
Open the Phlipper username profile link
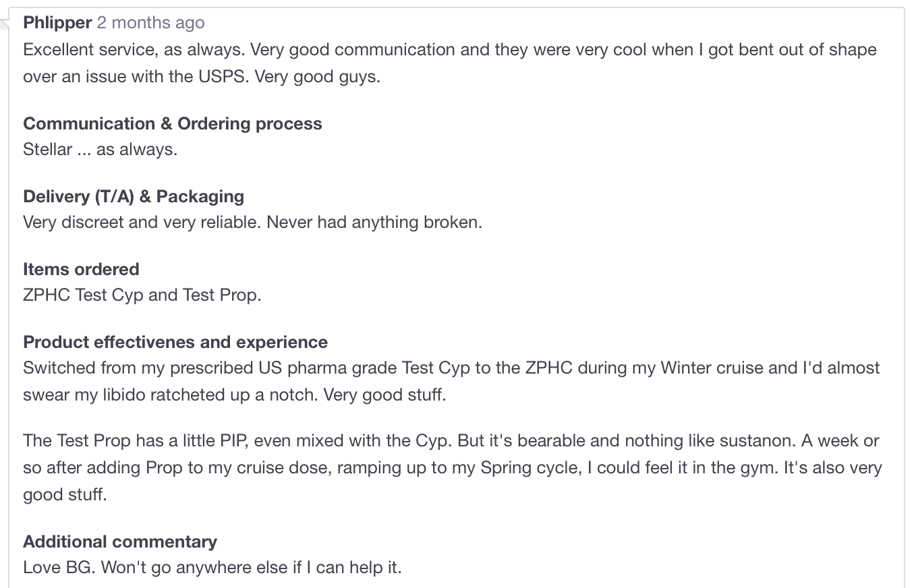tap(57, 23)
